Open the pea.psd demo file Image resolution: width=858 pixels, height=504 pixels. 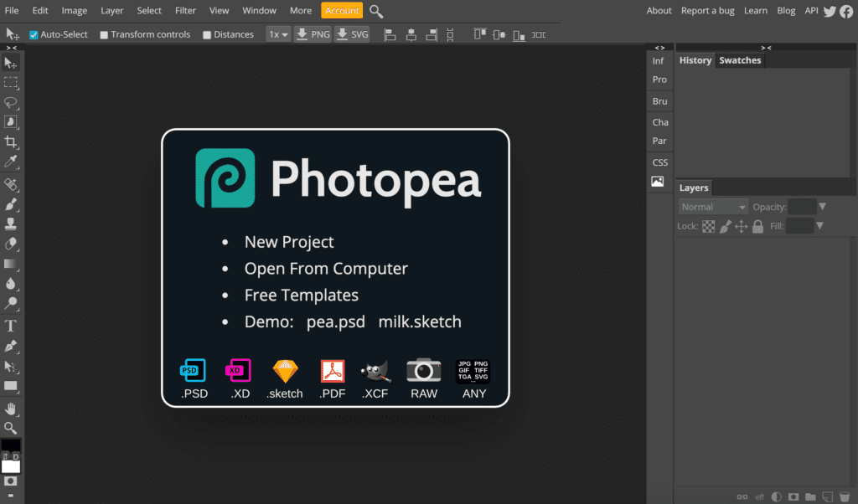click(x=335, y=321)
